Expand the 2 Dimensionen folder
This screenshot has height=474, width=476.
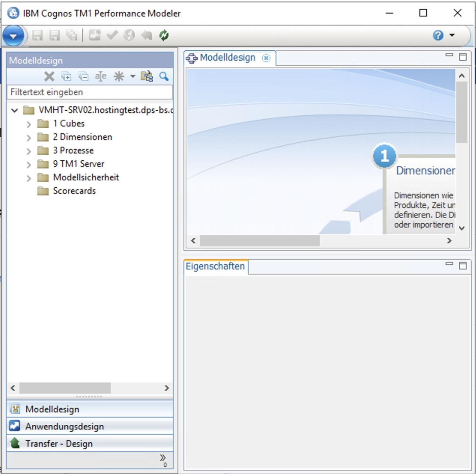click(x=29, y=138)
